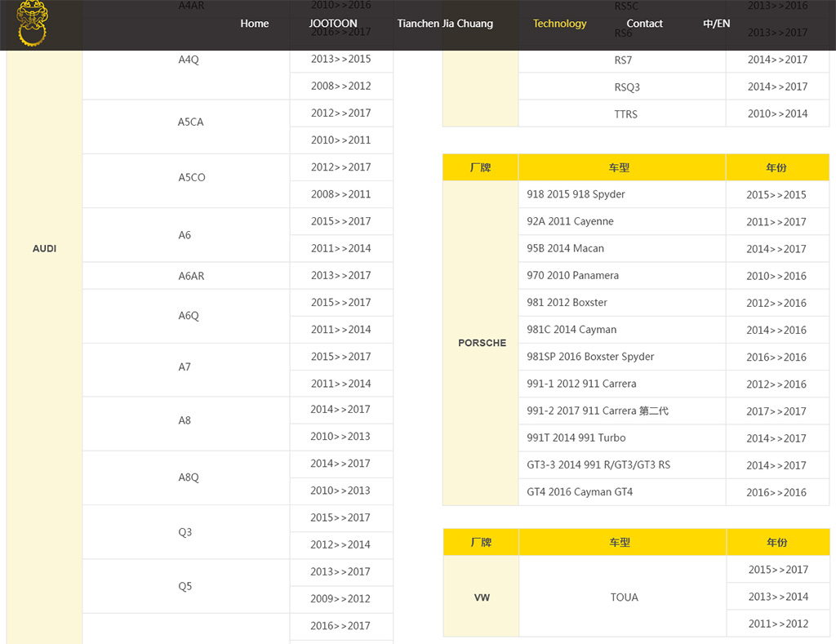Click Q3 year 2012>>2014

(x=340, y=545)
